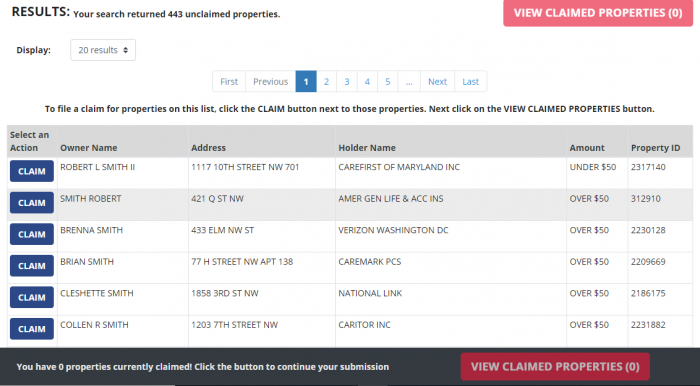
Task: Select page 1 in pagination
Action: [x=306, y=82]
